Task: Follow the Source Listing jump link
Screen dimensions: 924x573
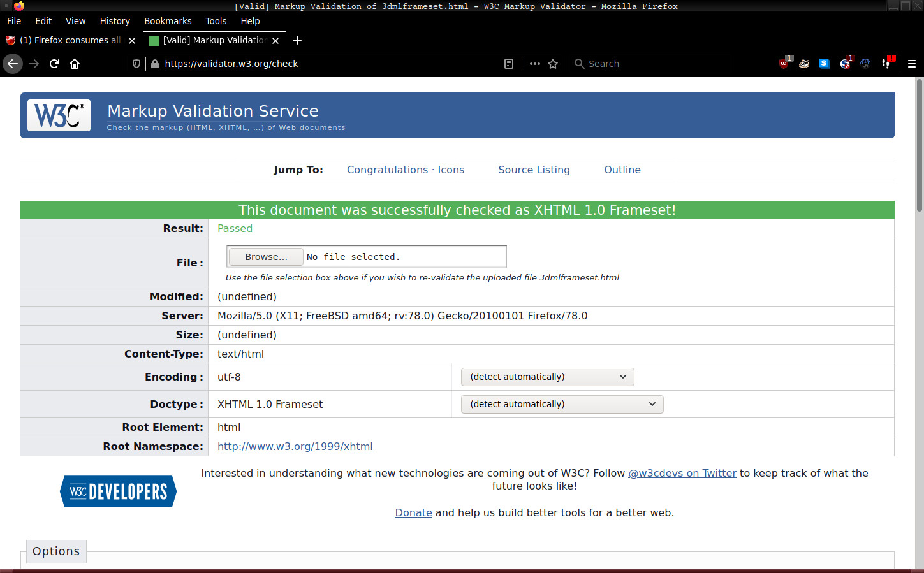Action: point(534,170)
